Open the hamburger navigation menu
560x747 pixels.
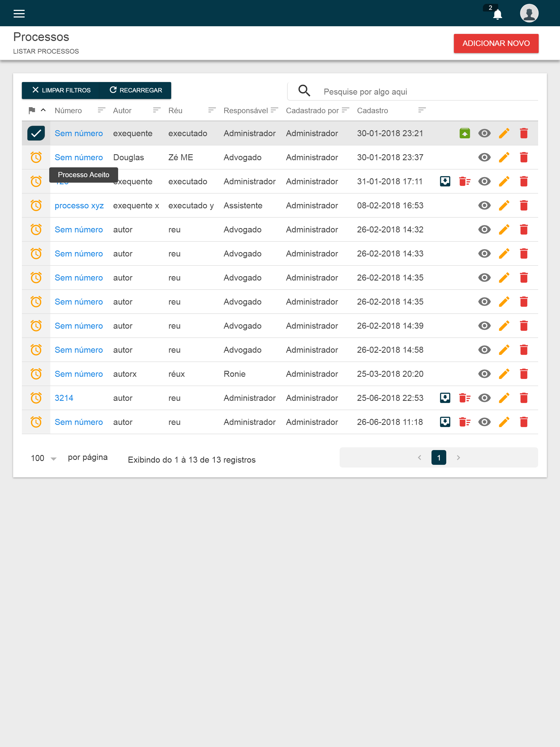pyautogui.click(x=19, y=13)
